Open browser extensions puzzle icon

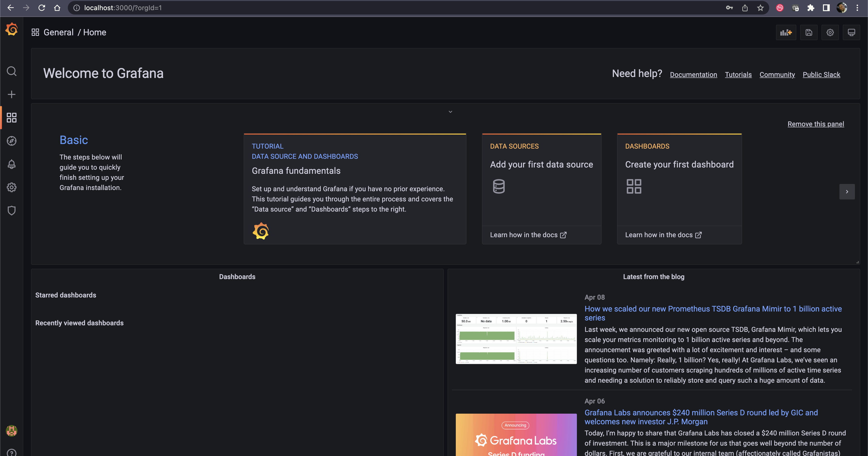pyautogui.click(x=811, y=8)
